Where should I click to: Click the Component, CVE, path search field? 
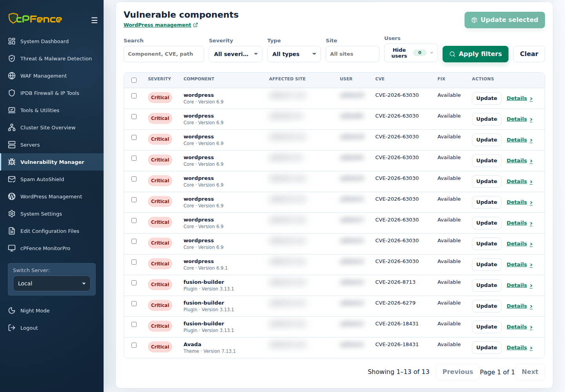pos(164,54)
